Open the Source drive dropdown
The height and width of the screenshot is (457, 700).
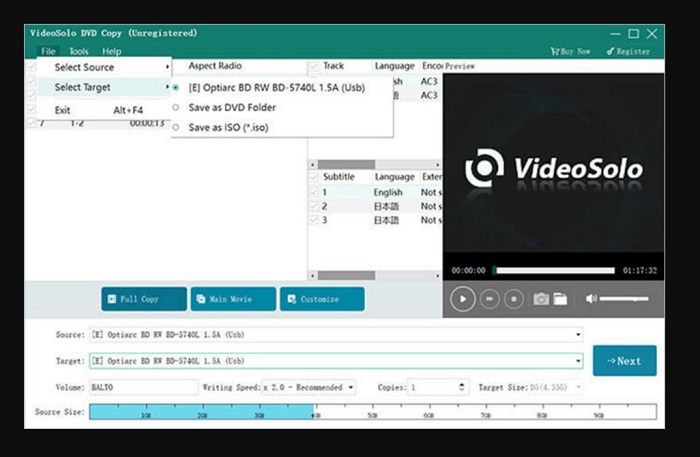click(578, 335)
